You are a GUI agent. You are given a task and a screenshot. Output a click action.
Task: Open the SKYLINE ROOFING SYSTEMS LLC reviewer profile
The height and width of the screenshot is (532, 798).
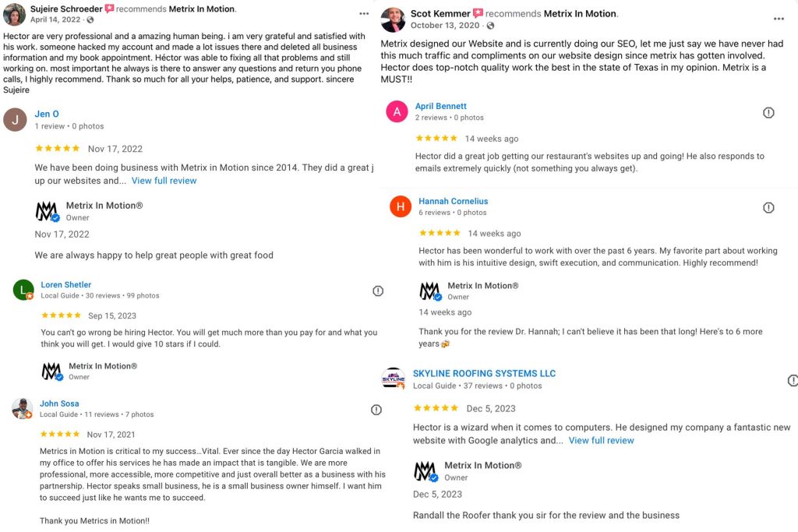point(484,374)
